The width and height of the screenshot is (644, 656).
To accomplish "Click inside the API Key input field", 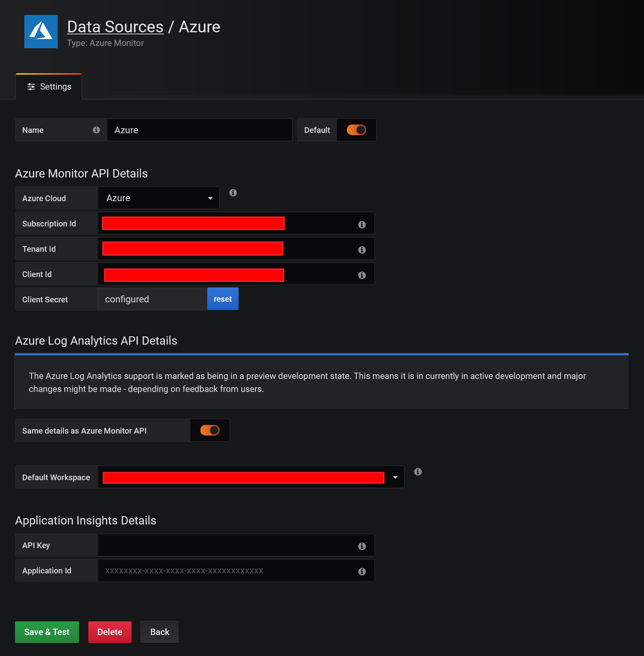I will click(220, 545).
